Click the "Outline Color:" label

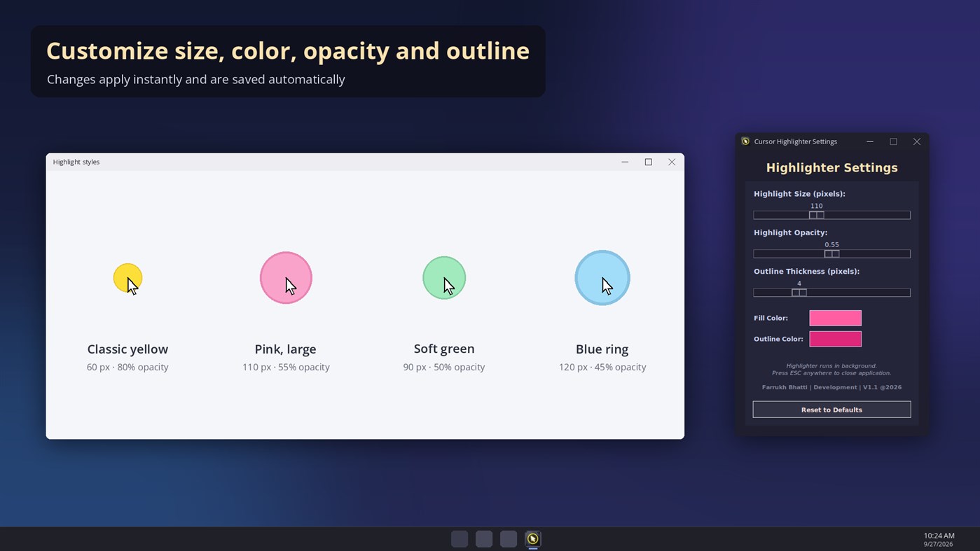coord(778,339)
